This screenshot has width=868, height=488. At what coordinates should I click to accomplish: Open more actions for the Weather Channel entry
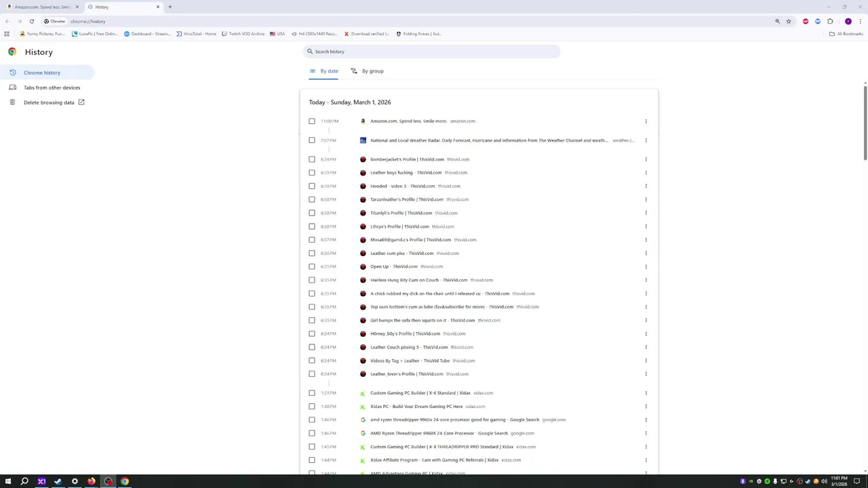(x=646, y=140)
